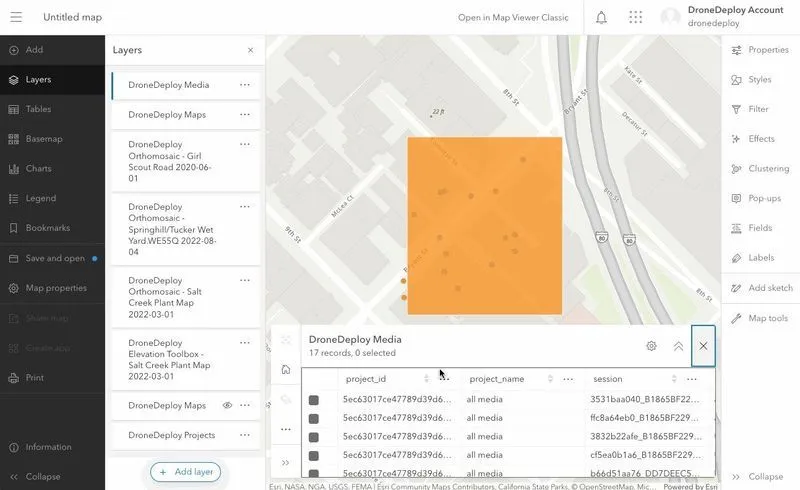This screenshot has width=800, height=490.
Task: Close the DroneDeploy Media table
Action: point(703,346)
